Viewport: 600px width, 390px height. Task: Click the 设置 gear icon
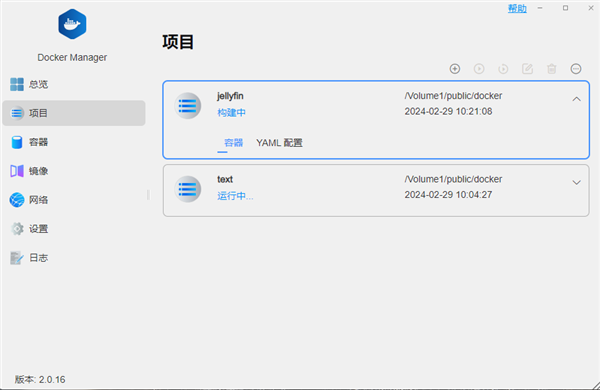tap(17, 229)
